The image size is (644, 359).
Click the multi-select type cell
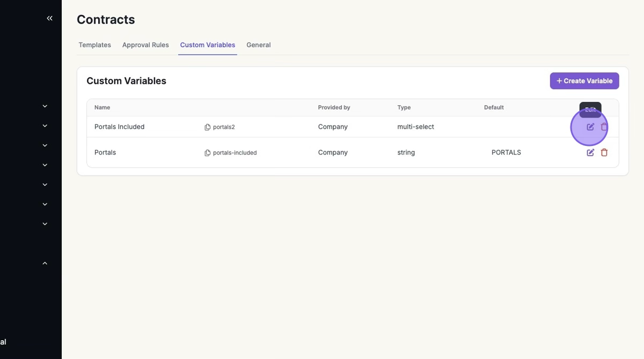click(415, 127)
